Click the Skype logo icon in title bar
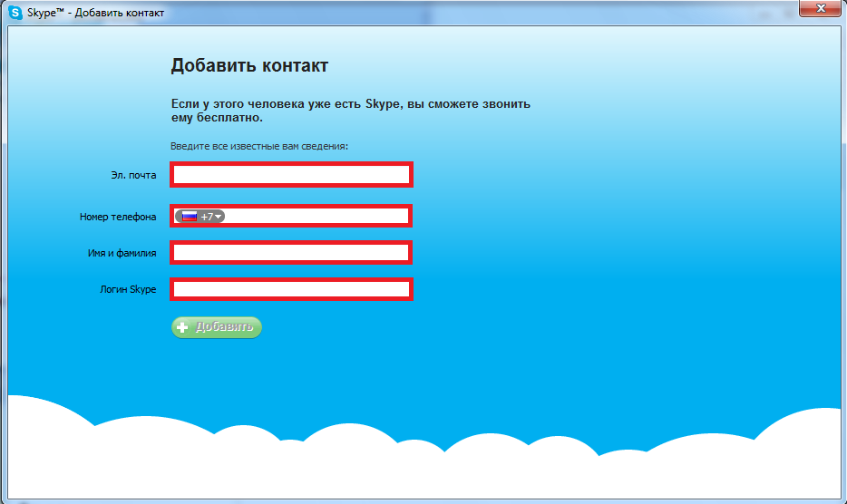 [15, 13]
